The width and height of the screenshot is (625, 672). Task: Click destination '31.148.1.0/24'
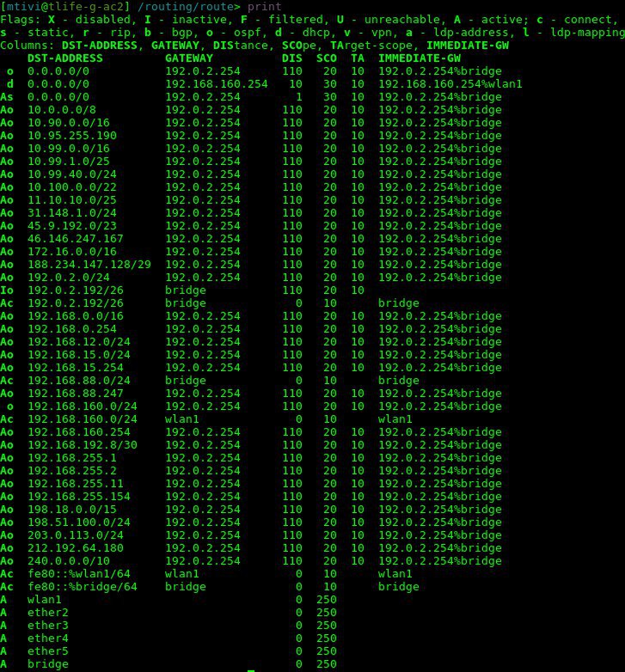[72, 212]
